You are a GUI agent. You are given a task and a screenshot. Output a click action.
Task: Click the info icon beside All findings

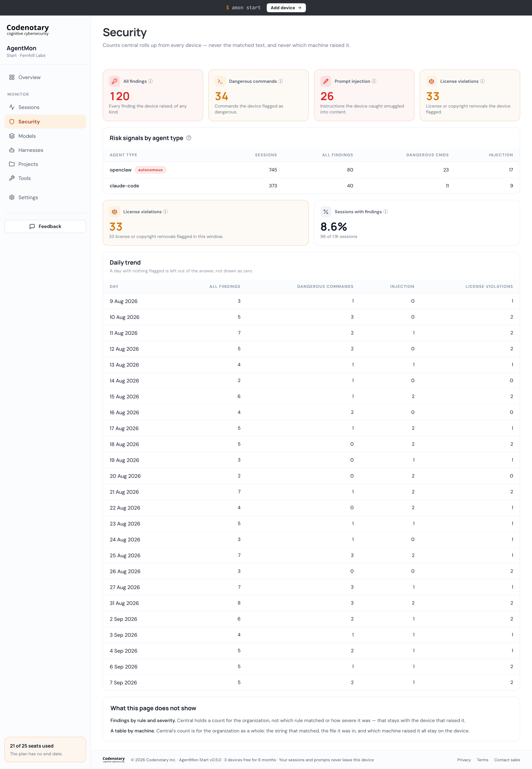(x=150, y=81)
